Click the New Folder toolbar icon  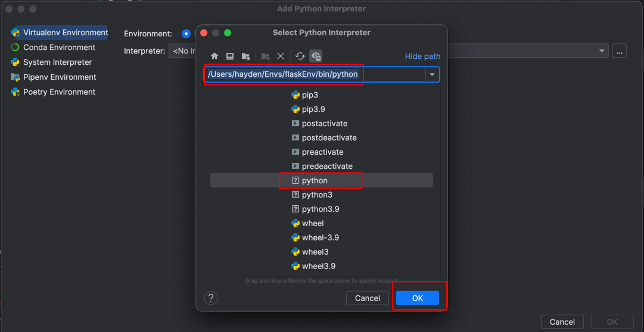pos(266,56)
